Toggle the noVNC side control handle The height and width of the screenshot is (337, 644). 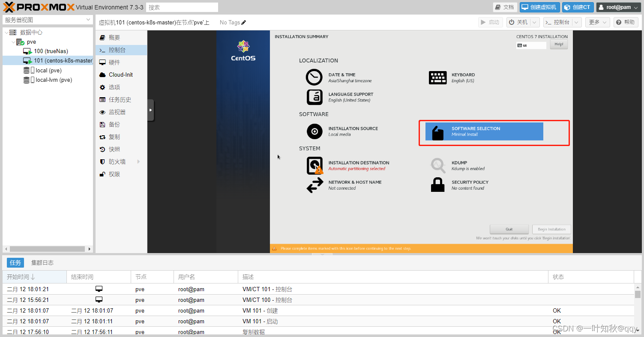pos(150,110)
